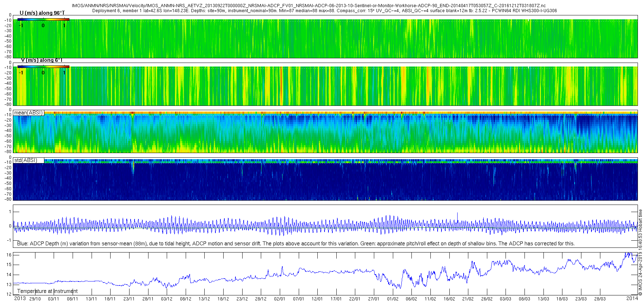This screenshot has height=304, width=644.
Task: Click the 23/11 date tick label
Action: click(x=129, y=299)
